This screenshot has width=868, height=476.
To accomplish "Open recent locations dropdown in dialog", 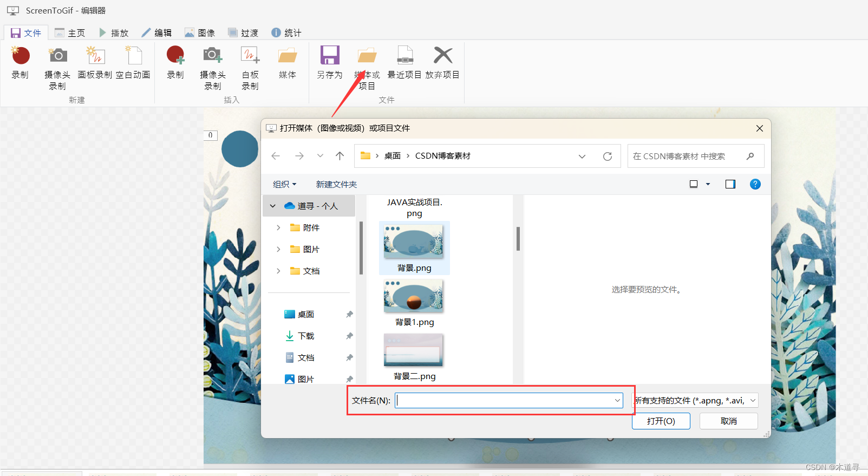I will click(x=320, y=156).
